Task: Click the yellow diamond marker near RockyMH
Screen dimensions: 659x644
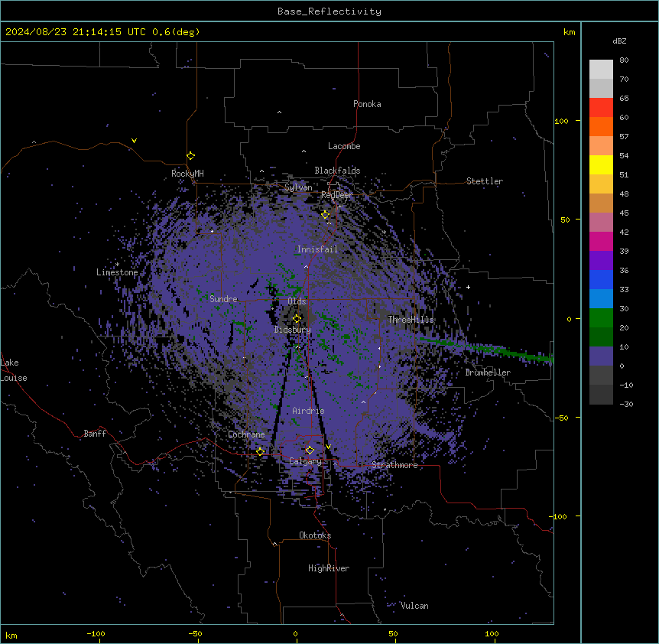Action: 191,156
